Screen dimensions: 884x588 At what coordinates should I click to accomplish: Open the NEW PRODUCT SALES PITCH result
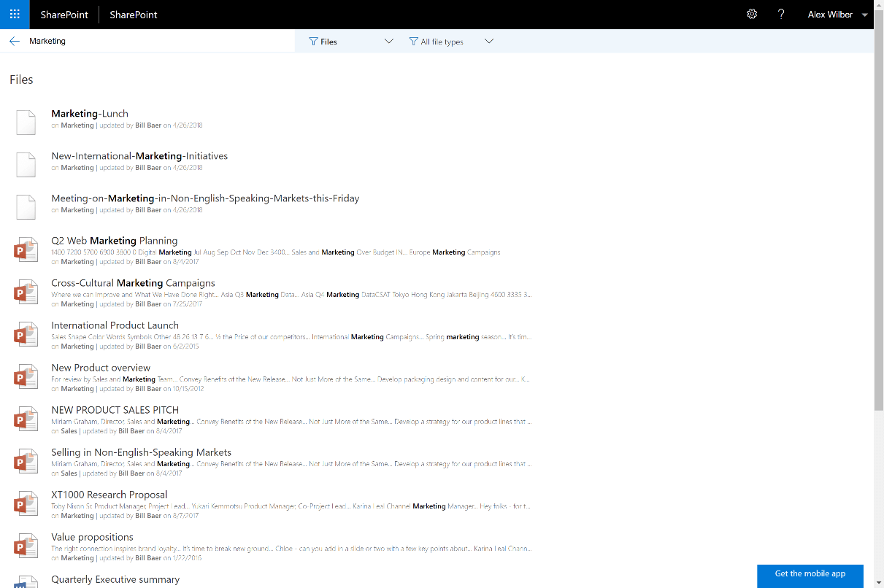pyautogui.click(x=115, y=410)
